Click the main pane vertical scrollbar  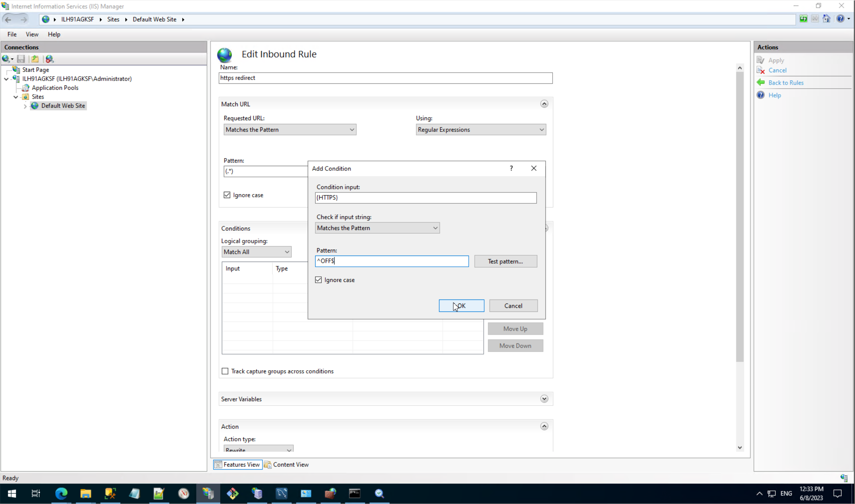[x=740, y=216]
